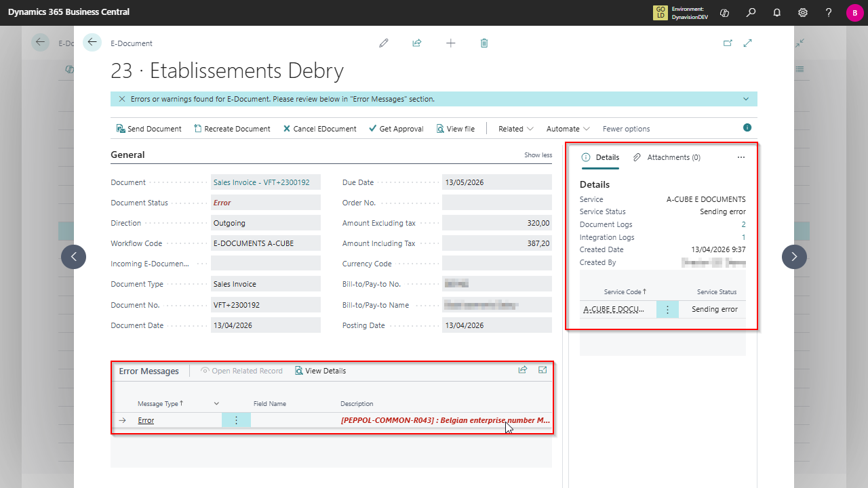Open the share icon in the header
The width and height of the screenshot is (868, 488).
coord(417,43)
